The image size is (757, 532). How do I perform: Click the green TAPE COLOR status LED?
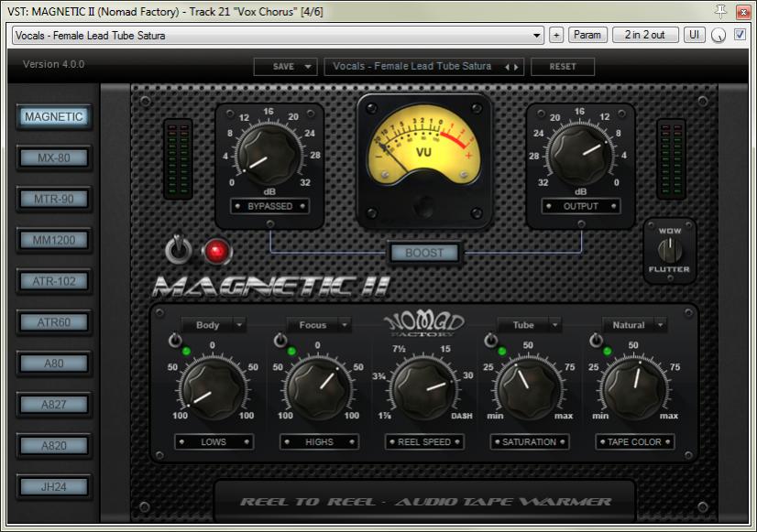608,351
